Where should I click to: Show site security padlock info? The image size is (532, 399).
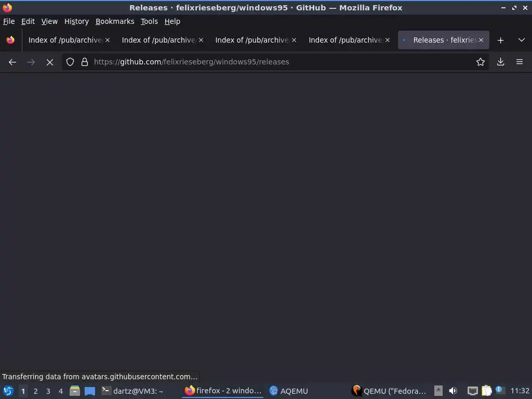(85, 62)
